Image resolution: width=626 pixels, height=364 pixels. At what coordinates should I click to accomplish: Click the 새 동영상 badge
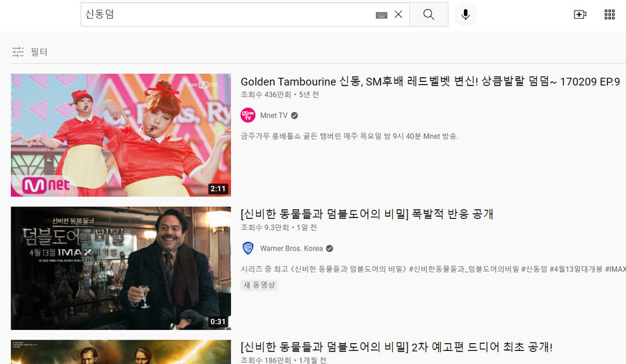coord(259,285)
